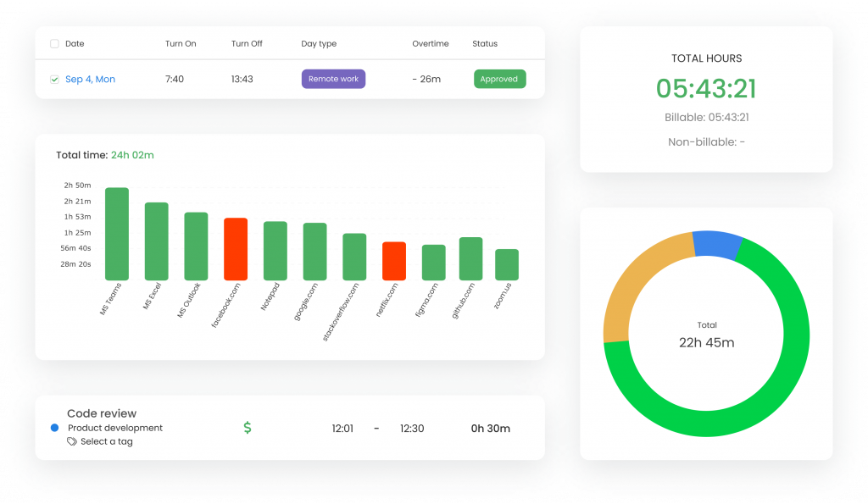Image resolution: width=868 pixels, height=504 pixels.
Task: Select the MS Teams bar in chart
Action: click(117, 234)
